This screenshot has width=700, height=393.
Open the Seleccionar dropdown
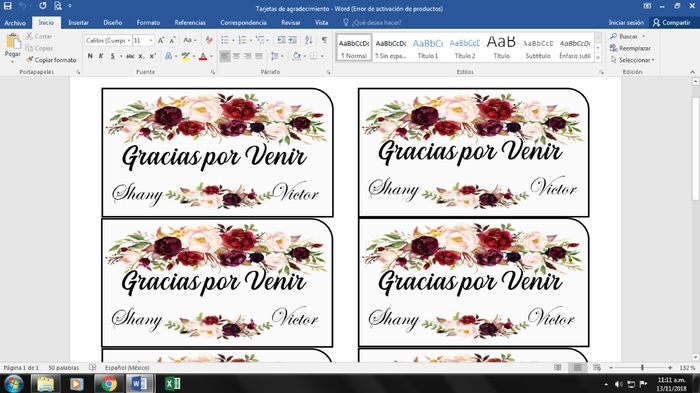(632, 59)
